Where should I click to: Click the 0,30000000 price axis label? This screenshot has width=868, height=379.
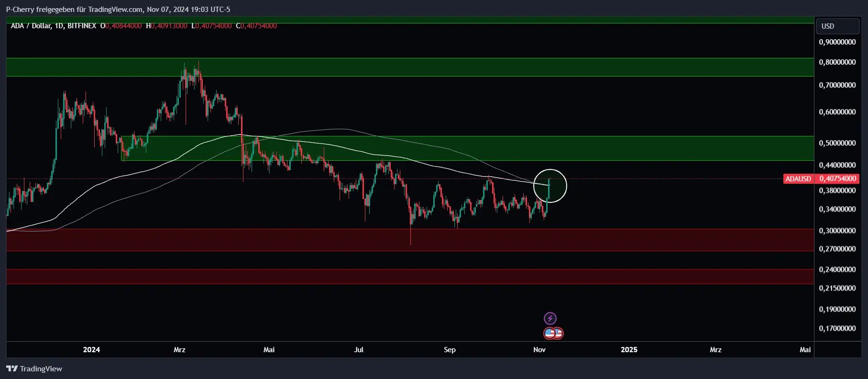[837, 231]
